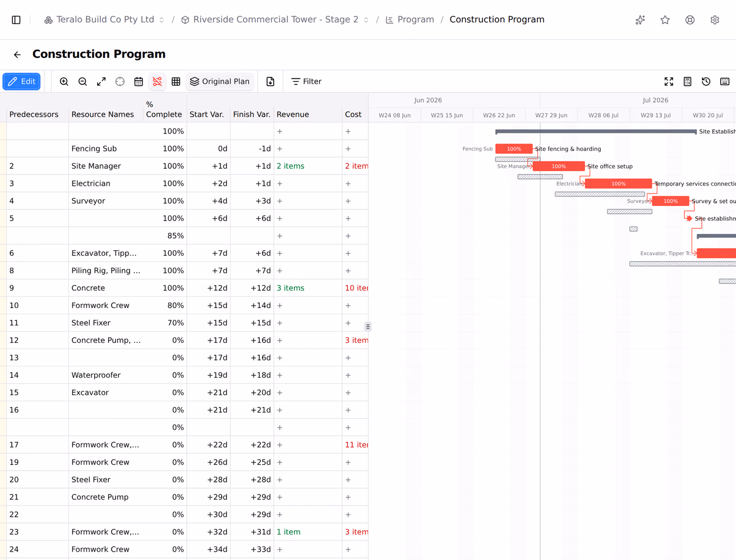Click the Site establishment milestone diamond

point(689,218)
